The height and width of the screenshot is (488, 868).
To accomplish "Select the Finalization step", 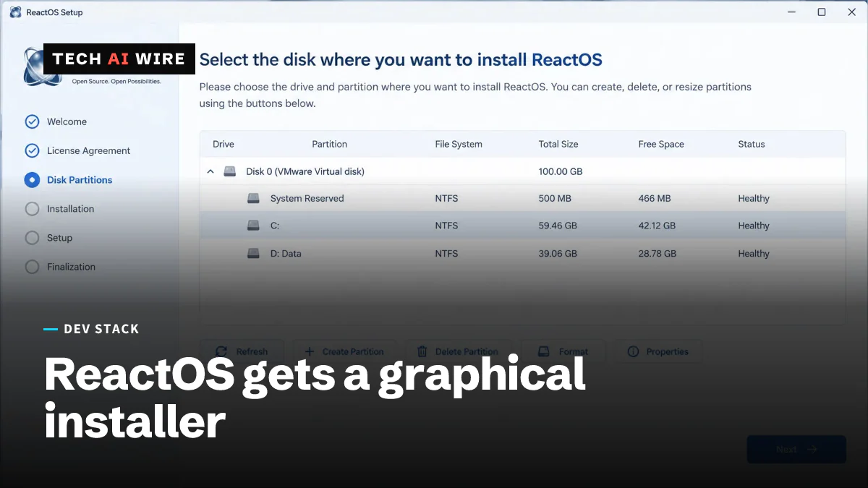I will [61, 267].
